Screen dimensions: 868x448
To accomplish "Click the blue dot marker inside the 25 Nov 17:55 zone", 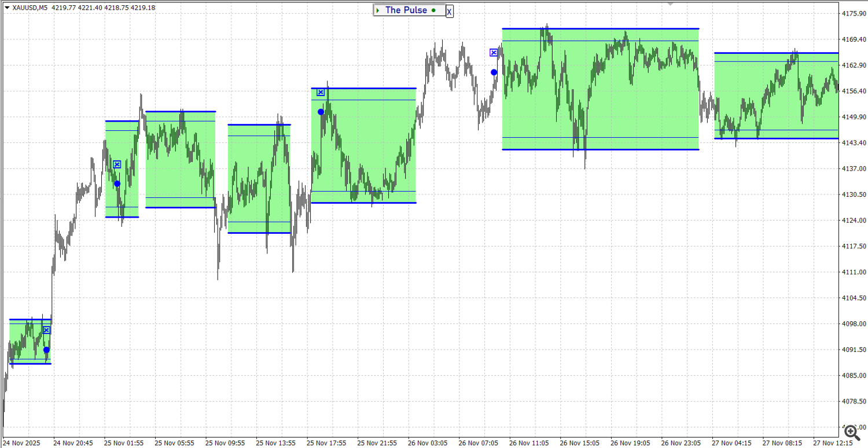I will pos(321,112).
